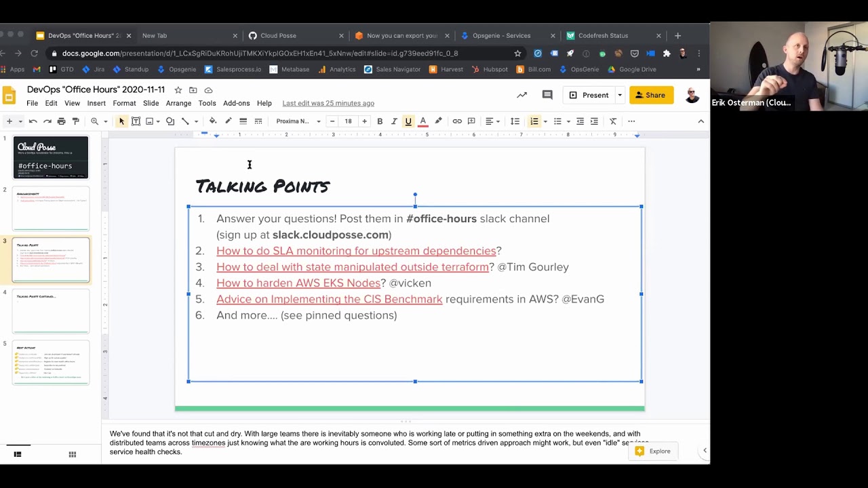Open the activity dashboard trend icon
The width and height of the screenshot is (868, 488).
pyautogui.click(x=521, y=95)
